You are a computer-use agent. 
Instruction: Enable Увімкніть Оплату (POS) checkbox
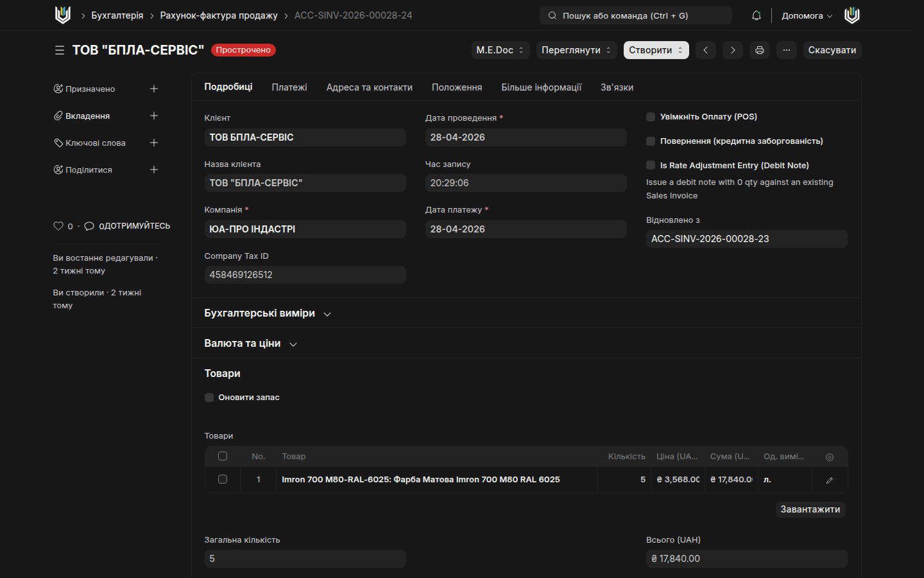tap(651, 117)
